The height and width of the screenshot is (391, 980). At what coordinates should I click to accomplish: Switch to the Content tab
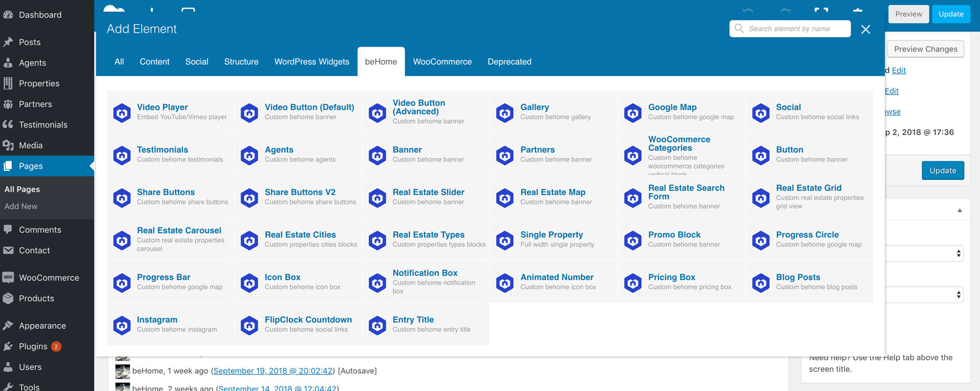tap(154, 61)
